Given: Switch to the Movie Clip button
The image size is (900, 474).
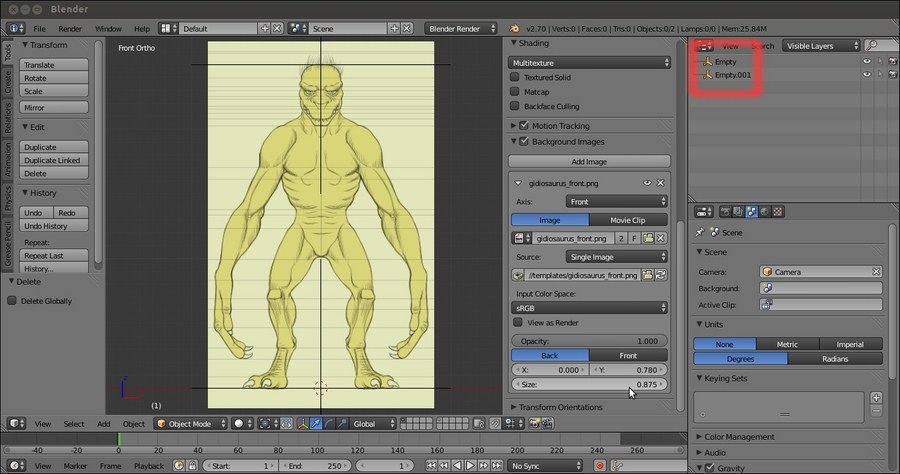Looking at the screenshot, I should [x=628, y=220].
